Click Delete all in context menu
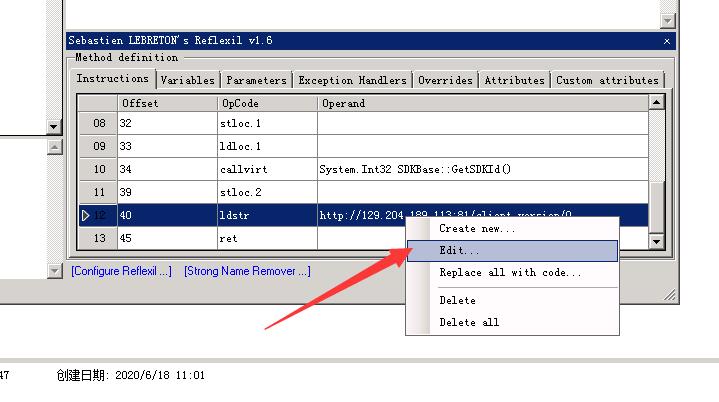Screen dimensions: 719x402 coord(469,322)
